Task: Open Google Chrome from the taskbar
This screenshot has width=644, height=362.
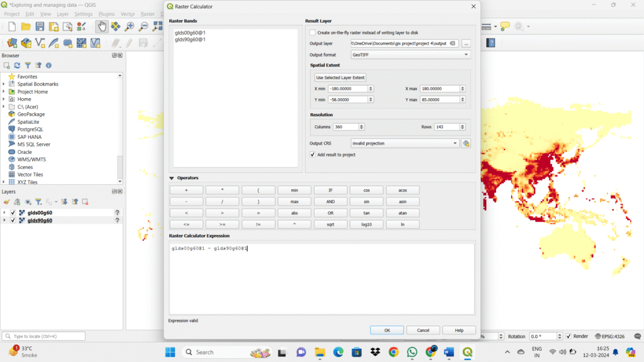Action: point(394,352)
